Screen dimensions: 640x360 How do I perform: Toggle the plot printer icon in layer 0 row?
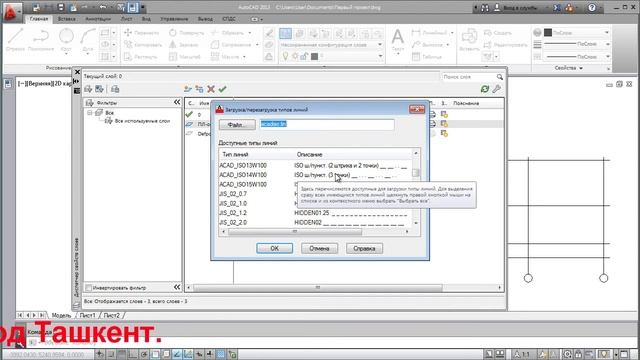click(433, 114)
